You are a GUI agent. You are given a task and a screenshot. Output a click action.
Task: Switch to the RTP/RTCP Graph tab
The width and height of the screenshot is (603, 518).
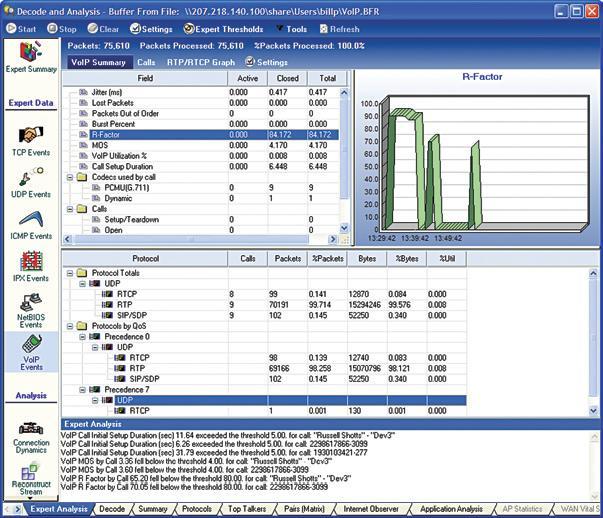pyautogui.click(x=201, y=62)
